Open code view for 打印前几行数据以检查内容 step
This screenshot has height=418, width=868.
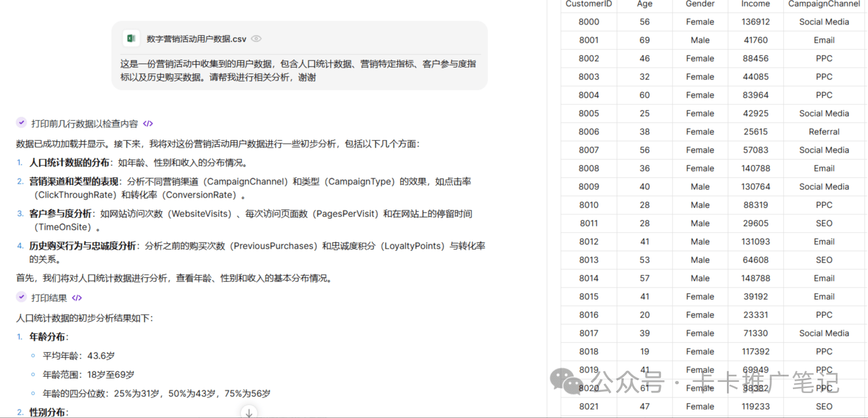pos(148,124)
